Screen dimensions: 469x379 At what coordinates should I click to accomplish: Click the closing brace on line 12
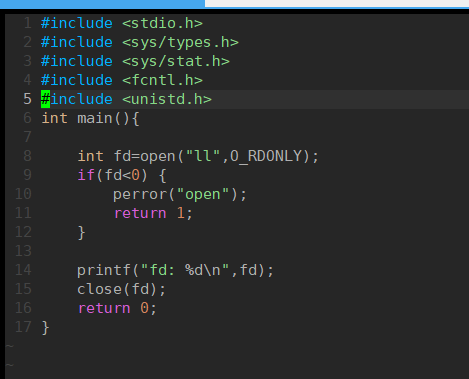click(x=81, y=232)
